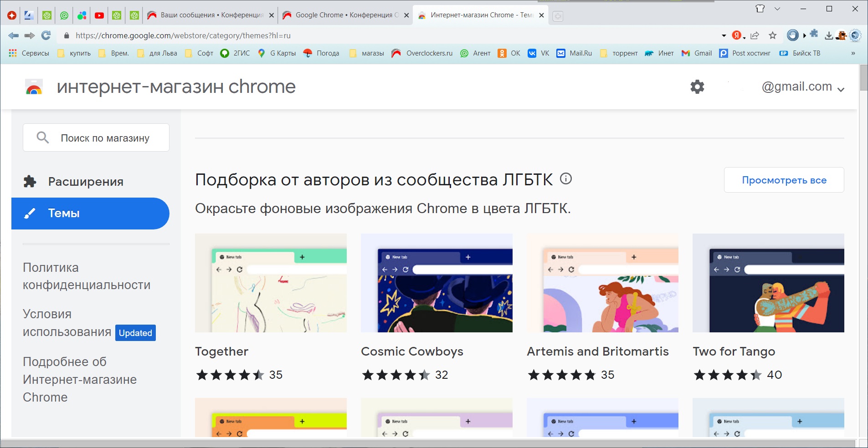
Task: Open the 2ГИС bookmark
Action: click(x=235, y=53)
